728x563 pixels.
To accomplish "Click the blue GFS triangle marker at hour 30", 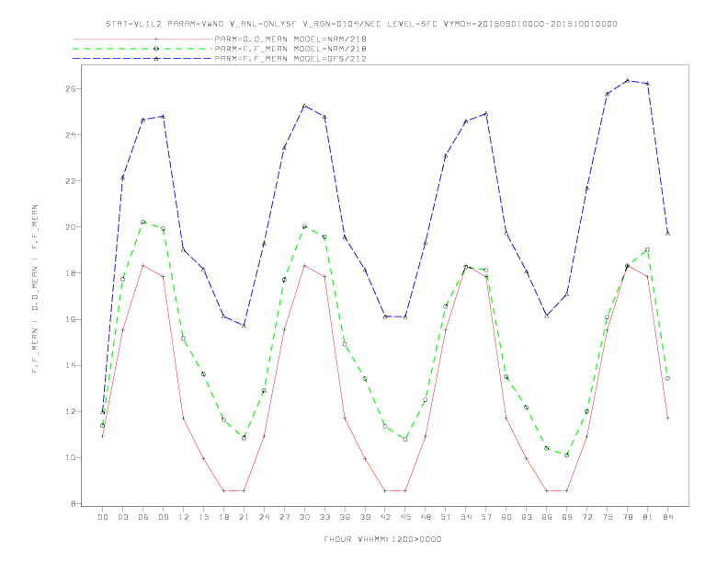I will pos(304,106).
